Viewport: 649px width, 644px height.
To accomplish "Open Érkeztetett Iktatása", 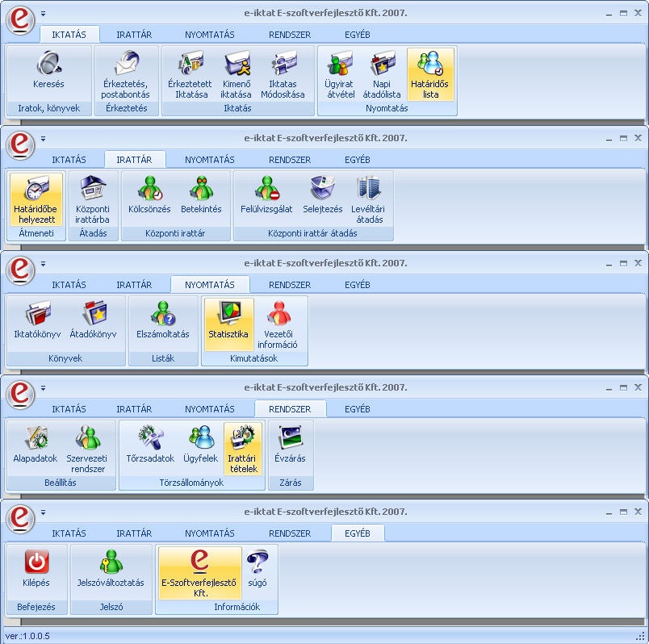I will point(190,73).
